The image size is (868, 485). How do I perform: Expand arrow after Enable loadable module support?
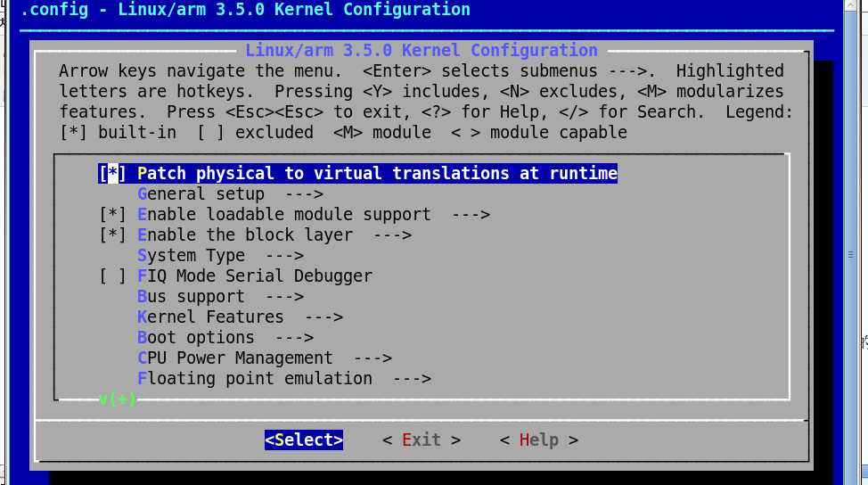pyautogui.click(x=471, y=214)
